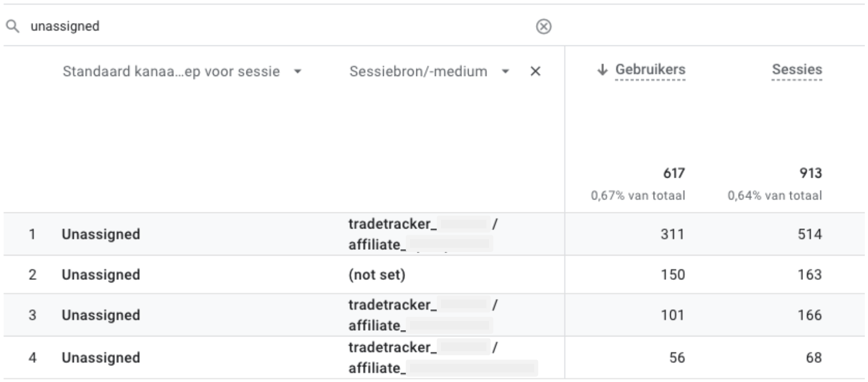Remove the Sessiebron/-medium secondary dimension
This screenshot has height=382, width=868.
[535, 71]
